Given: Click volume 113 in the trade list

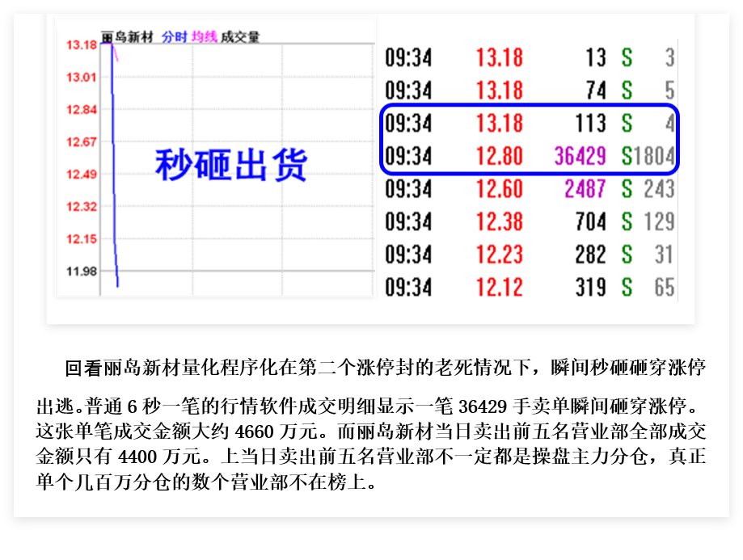Looking at the screenshot, I should (591, 123).
